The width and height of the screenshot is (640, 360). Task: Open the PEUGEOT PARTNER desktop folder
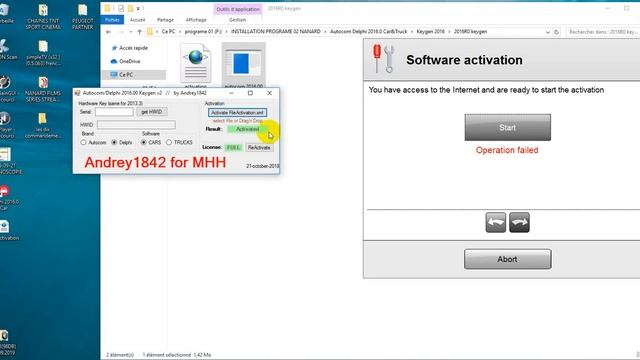point(82,16)
